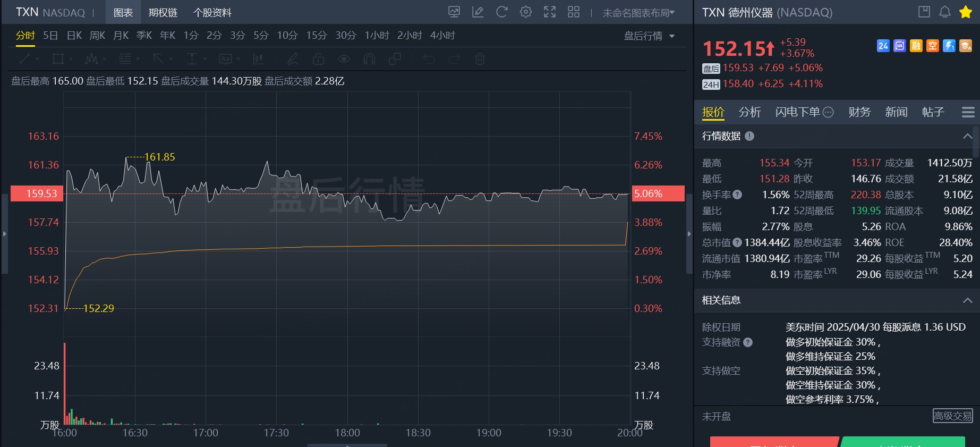Open the multi-chart grid layout icon
The height and width of the screenshot is (447, 980).
pyautogui.click(x=574, y=12)
